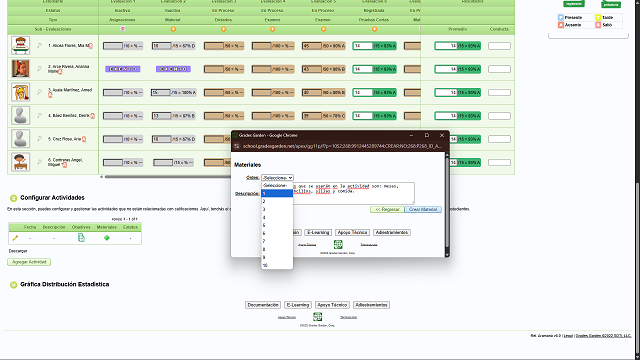The height and width of the screenshot is (360, 640).
Task: Click the Ausente attendance legend icon
Action: [561, 25]
